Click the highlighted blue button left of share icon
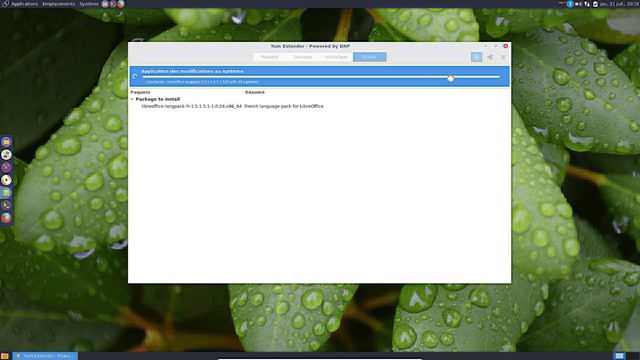640x360 pixels. click(476, 57)
